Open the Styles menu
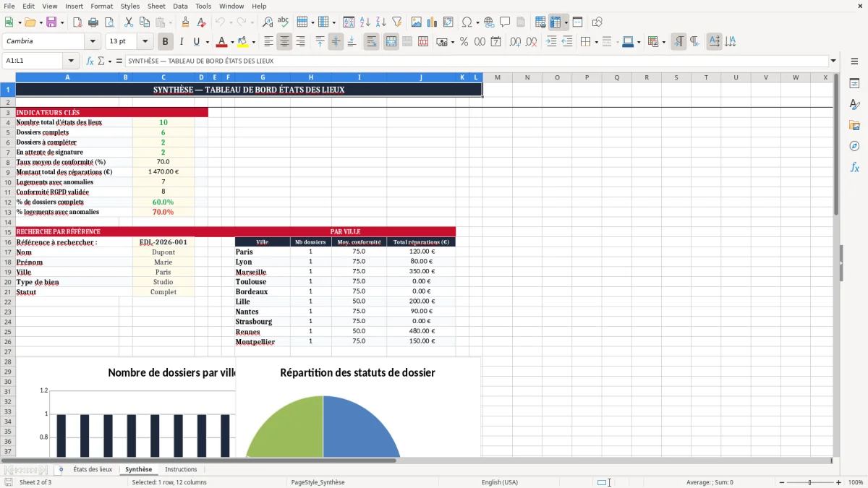Image resolution: width=868 pixels, height=488 pixels. tap(130, 6)
